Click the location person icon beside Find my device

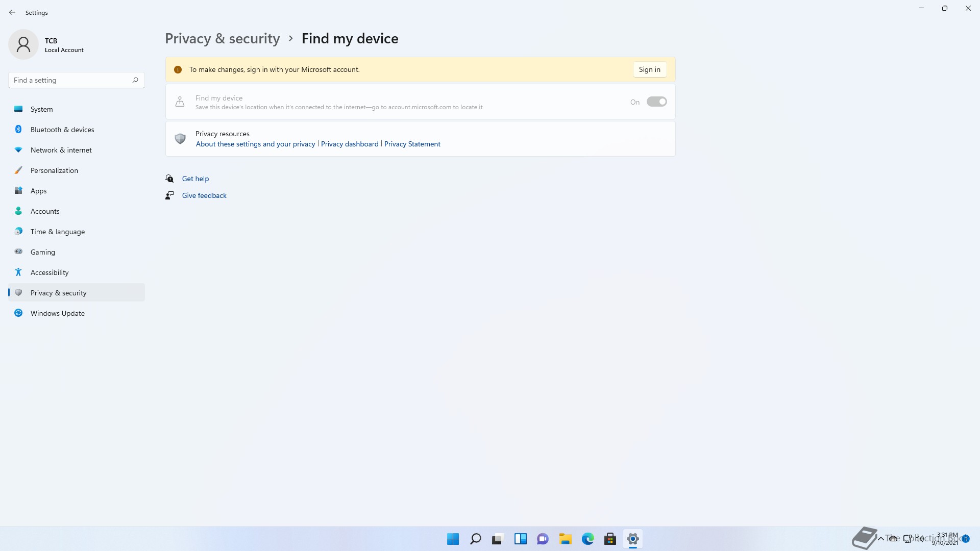(x=180, y=102)
